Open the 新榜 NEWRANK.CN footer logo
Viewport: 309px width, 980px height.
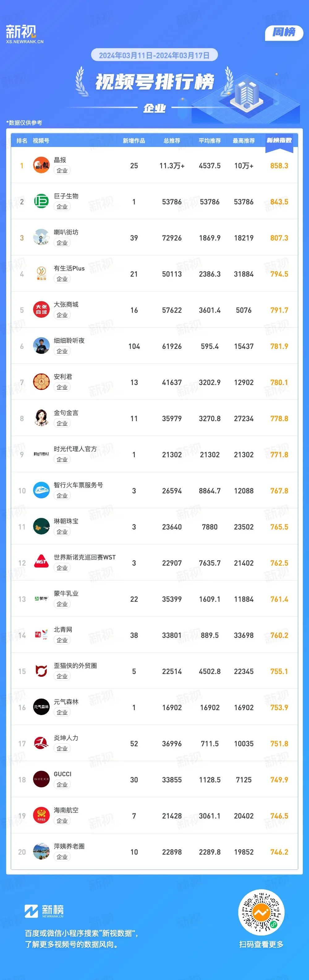(44, 911)
